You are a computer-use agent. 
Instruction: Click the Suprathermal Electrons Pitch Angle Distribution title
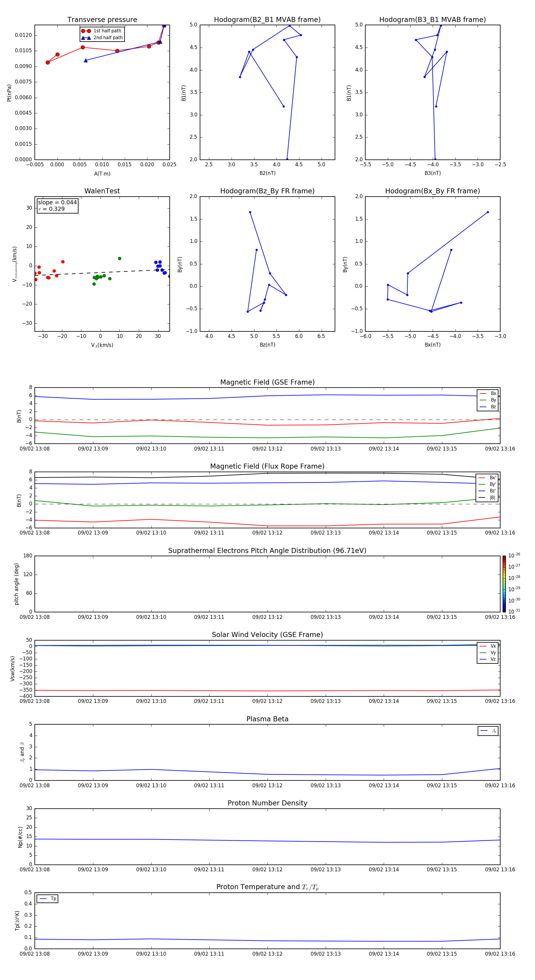click(x=267, y=551)
